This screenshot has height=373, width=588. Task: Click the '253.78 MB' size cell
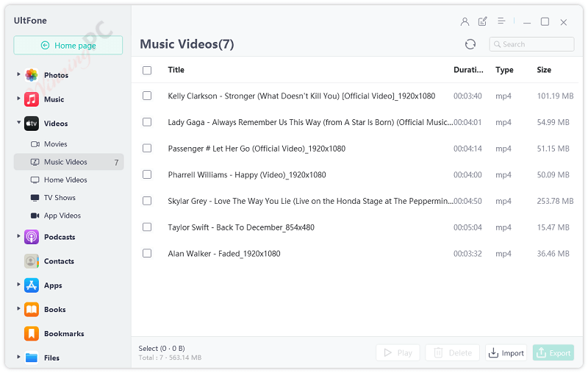556,201
